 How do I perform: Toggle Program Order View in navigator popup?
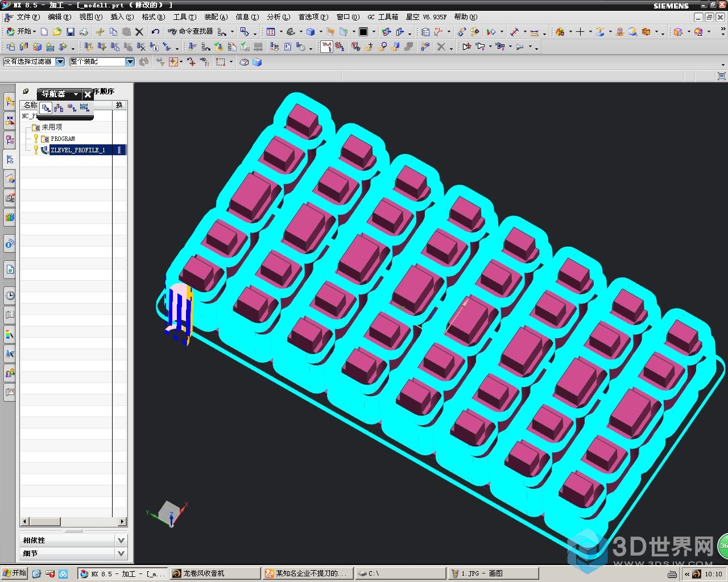(46, 108)
